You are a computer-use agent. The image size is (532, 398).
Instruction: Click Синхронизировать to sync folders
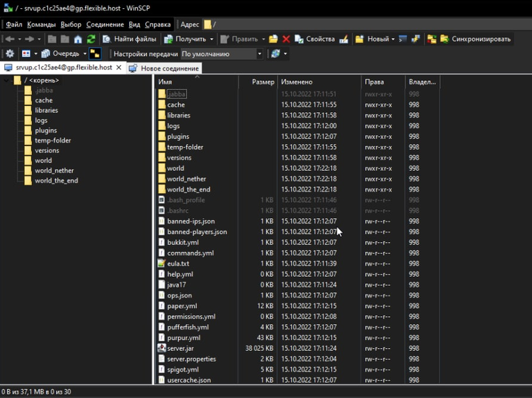[x=475, y=39]
